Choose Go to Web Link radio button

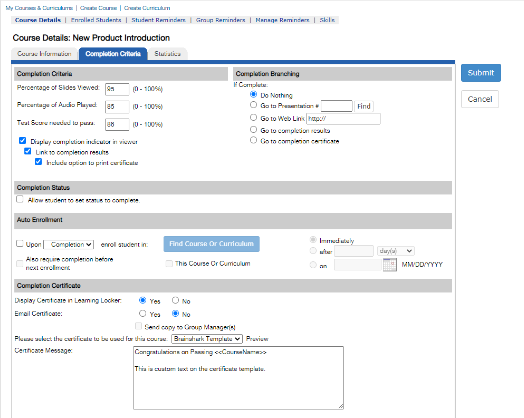(254, 118)
